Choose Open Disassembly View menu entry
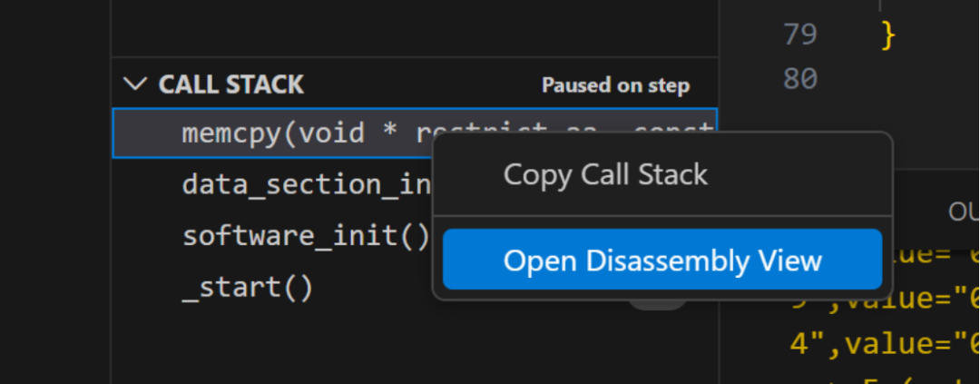980x384 pixels. pyautogui.click(x=662, y=260)
